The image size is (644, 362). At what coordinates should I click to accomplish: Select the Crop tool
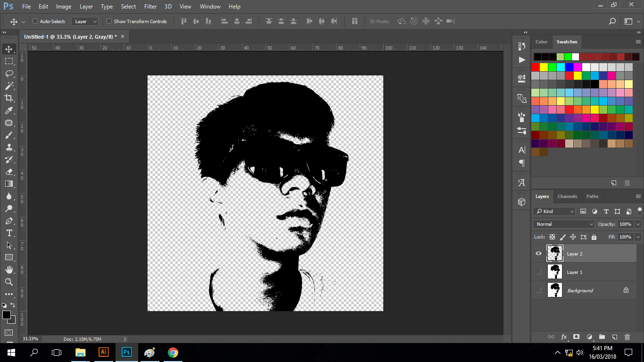click(x=9, y=98)
